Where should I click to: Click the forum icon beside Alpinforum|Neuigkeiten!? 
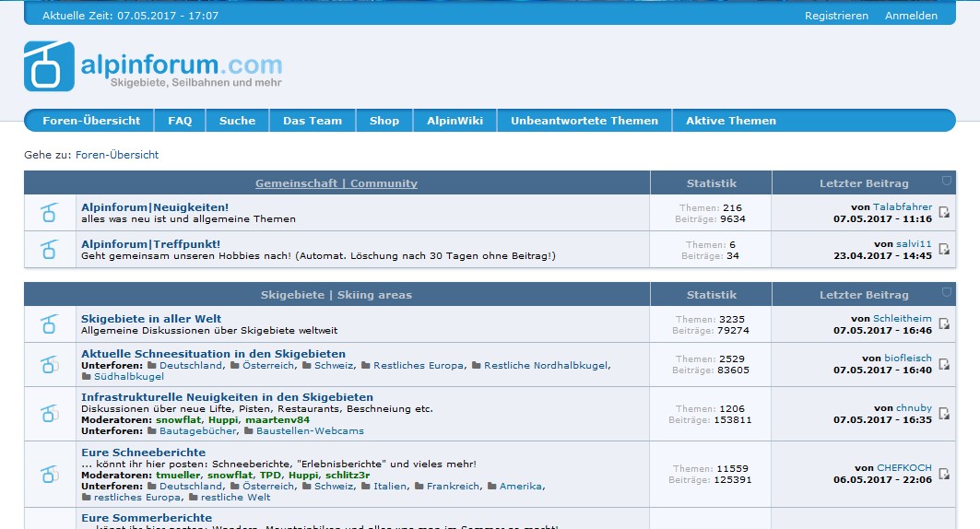(x=50, y=213)
